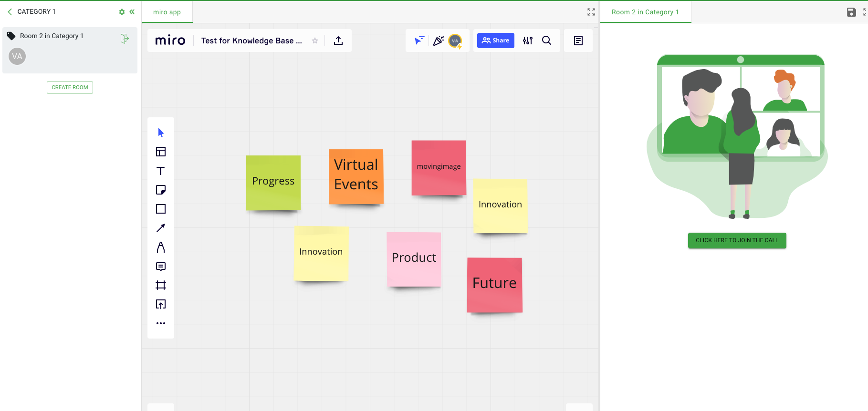The width and height of the screenshot is (868, 411).
Task: Open the reactions party popper icon
Action: pyautogui.click(x=438, y=41)
